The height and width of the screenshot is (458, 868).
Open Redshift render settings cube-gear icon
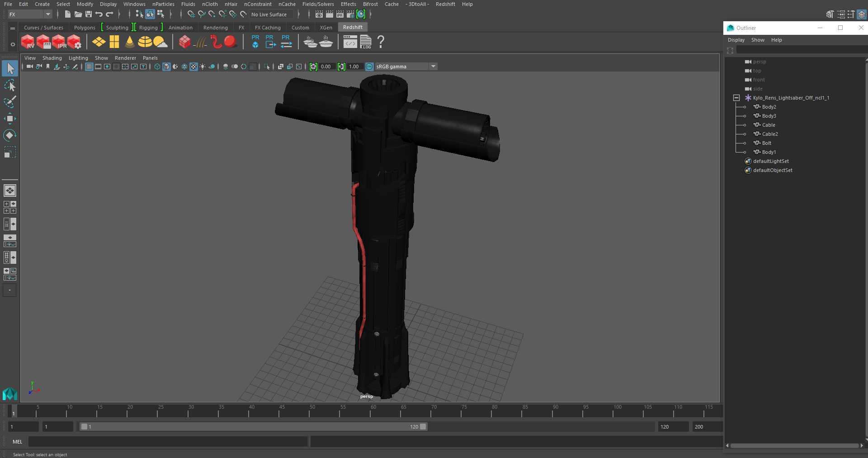click(x=74, y=42)
